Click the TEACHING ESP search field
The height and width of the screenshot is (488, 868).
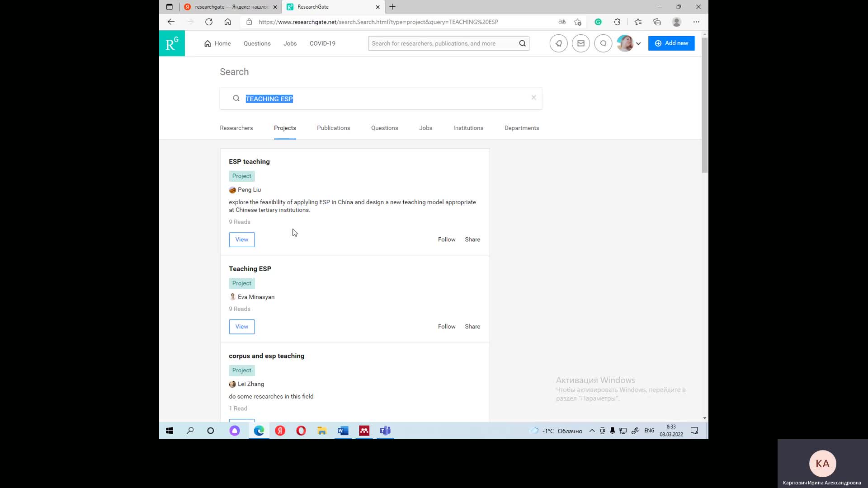click(381, 99)
